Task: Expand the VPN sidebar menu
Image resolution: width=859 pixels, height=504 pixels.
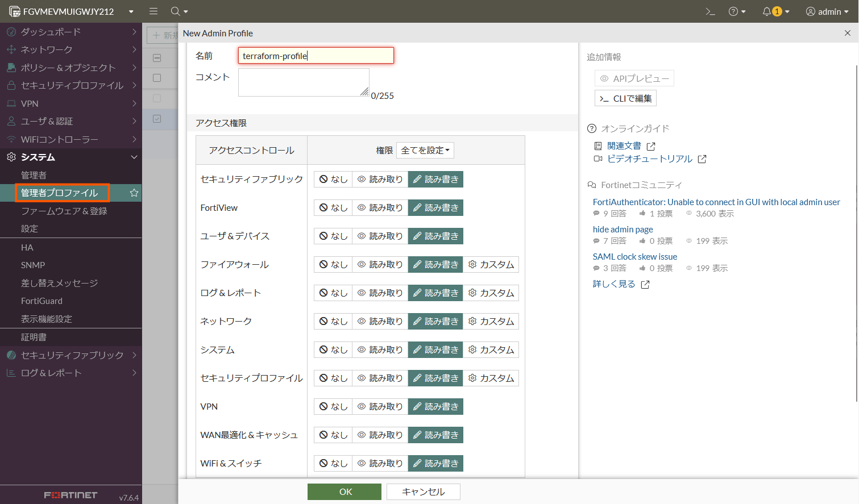Action: [71, 103]
